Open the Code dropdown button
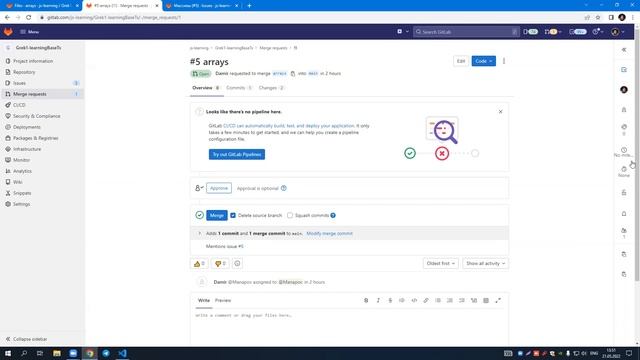Viewport: 640px width, 360px height. 484,61
